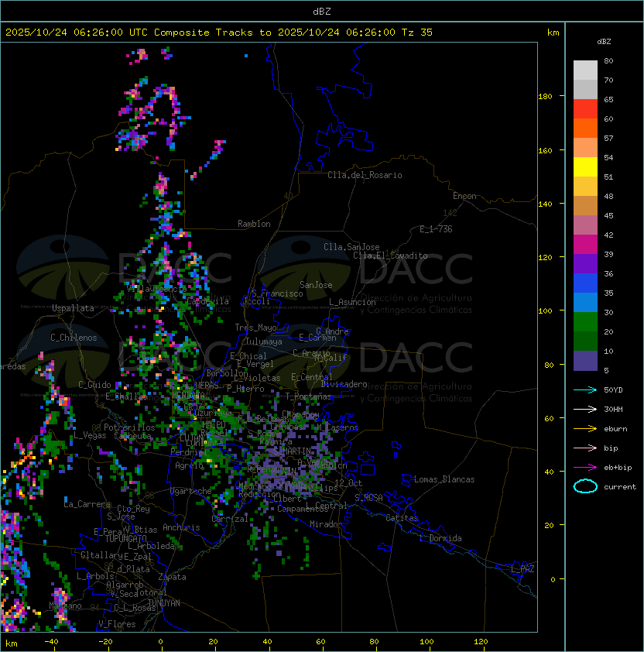Click the 'Encon' map label
This screenshot has width=644, height=652.
pyautogui.click(x=464, y=196)
